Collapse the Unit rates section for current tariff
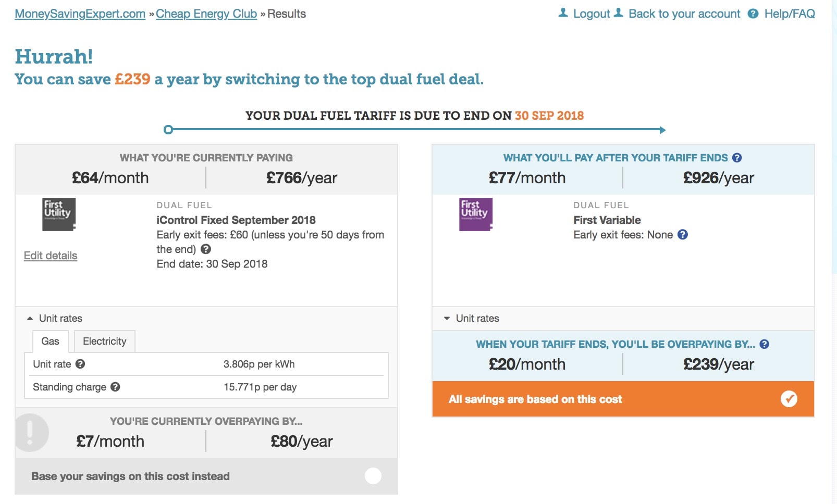The width and height of the screenshot is (837, 504). pyautogui.click(x=55, y=318)
